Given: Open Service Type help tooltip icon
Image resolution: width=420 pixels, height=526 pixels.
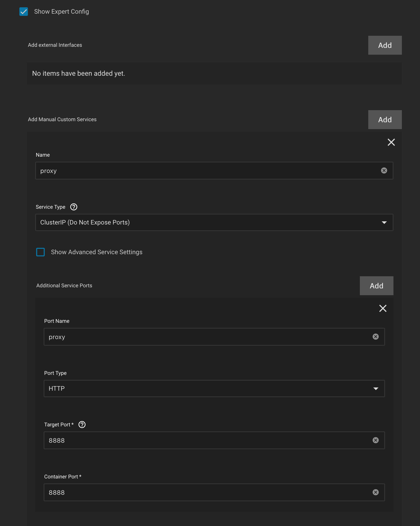Looking at the screenshot, I should 74,207.
